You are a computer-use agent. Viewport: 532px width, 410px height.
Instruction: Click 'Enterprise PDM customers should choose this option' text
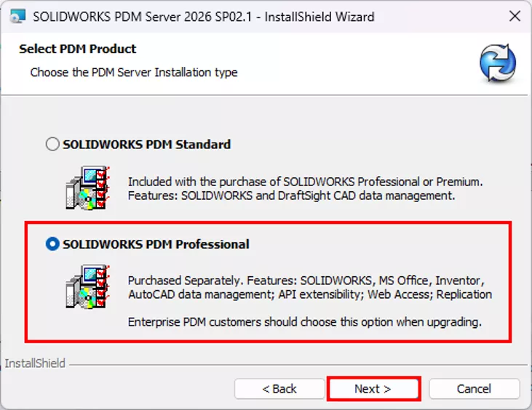tap(305, 322)
